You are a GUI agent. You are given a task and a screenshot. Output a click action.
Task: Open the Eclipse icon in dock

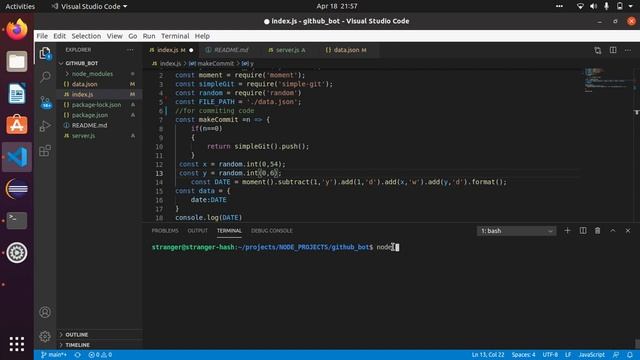17,189
